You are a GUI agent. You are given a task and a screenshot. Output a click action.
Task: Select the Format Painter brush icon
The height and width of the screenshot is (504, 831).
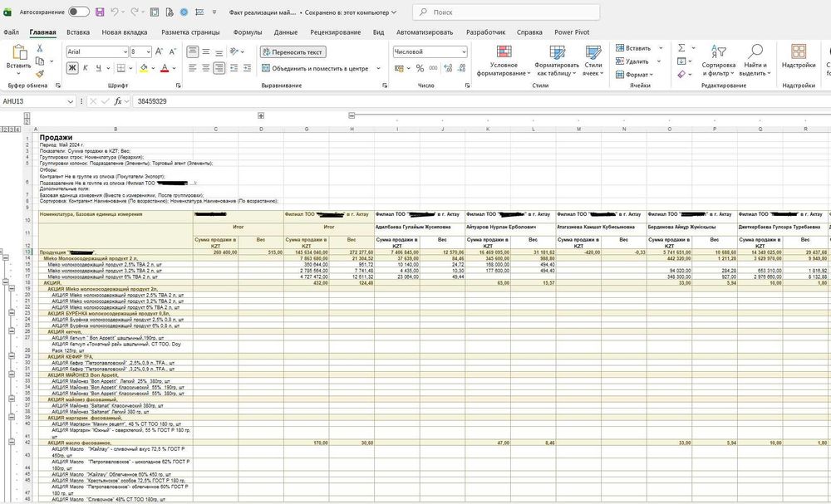[40, 74]
